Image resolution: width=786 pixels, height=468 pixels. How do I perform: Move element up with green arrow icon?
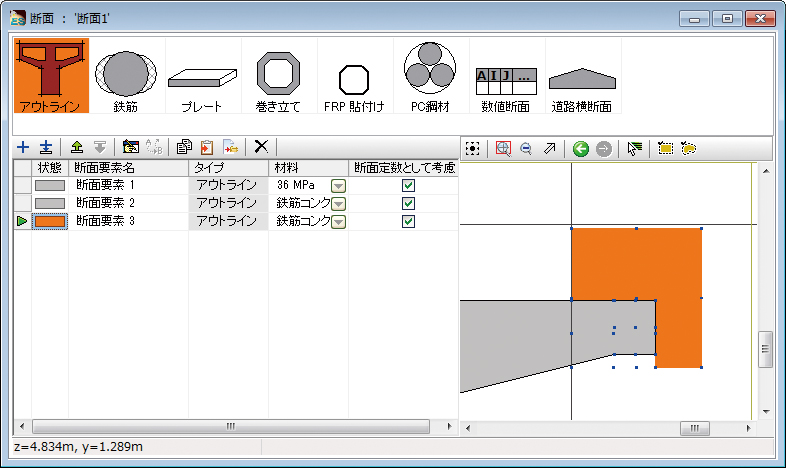coord(77,147)
